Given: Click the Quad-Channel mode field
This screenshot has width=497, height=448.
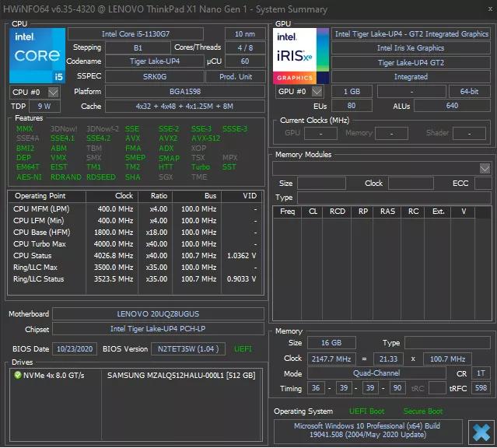Looking at the screenshot, I should click(x=376, y=373).
